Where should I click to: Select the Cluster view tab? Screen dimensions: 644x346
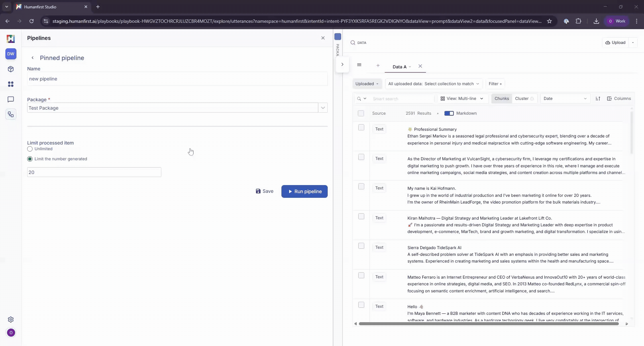coord(522,99)
